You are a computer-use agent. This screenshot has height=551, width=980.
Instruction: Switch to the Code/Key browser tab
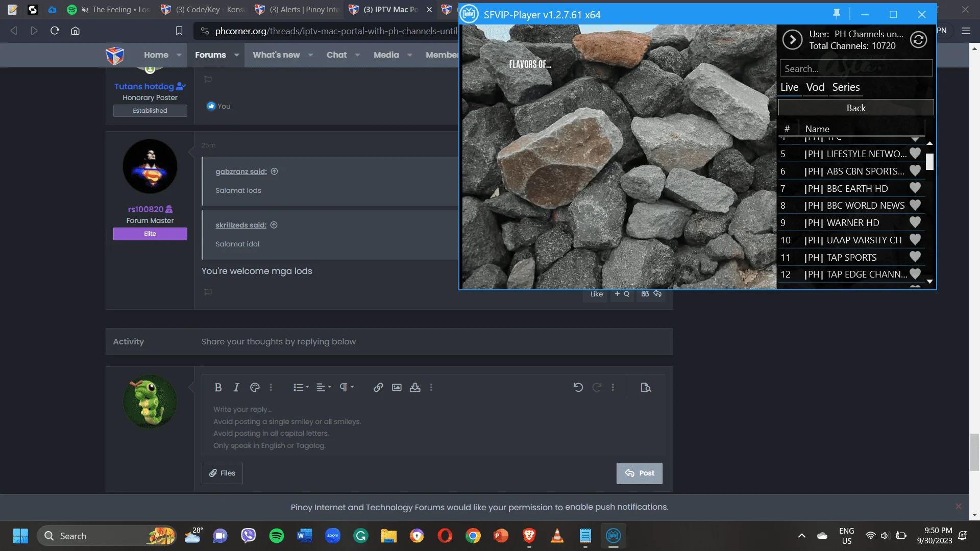point(203,10)
